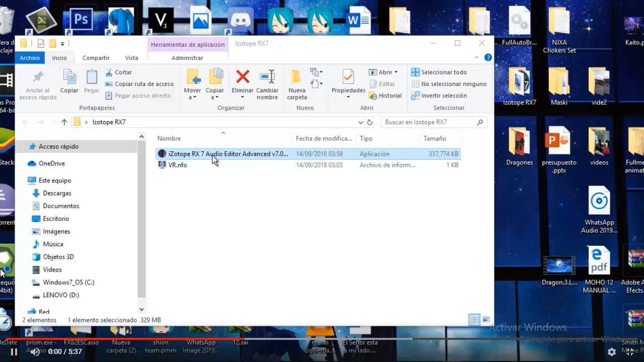
Task: Switch to details view button
Action: [474, 320]
